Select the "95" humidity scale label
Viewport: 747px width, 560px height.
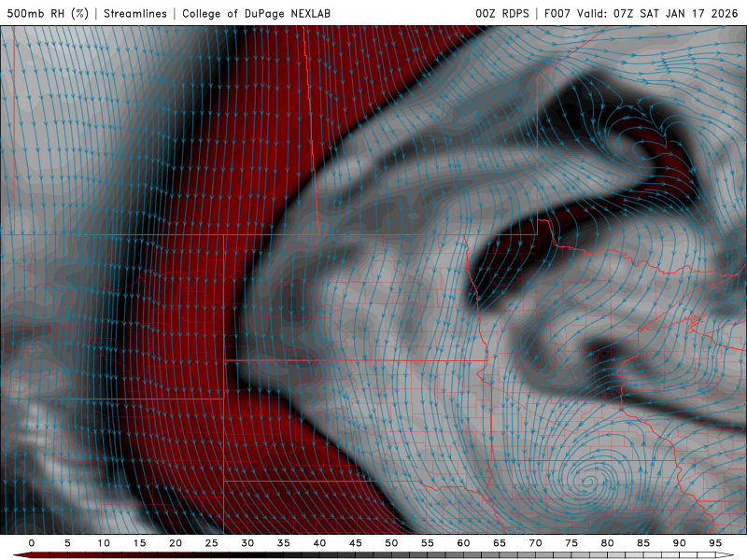[715, 543]
